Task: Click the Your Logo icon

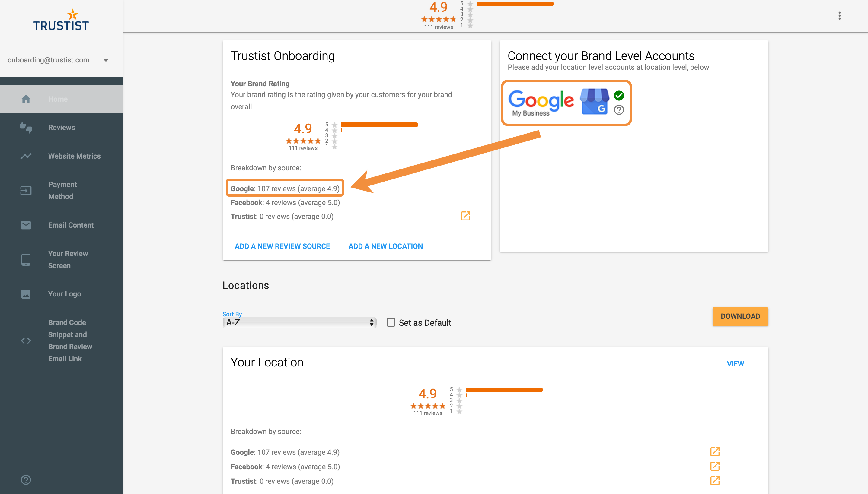Action: click(x=26, y=293)
